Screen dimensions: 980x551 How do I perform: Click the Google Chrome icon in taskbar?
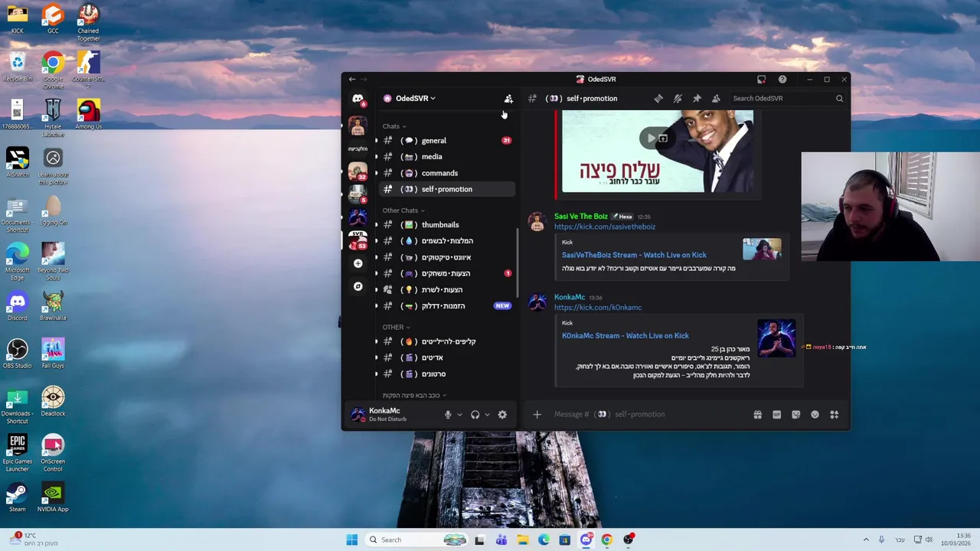606,540
